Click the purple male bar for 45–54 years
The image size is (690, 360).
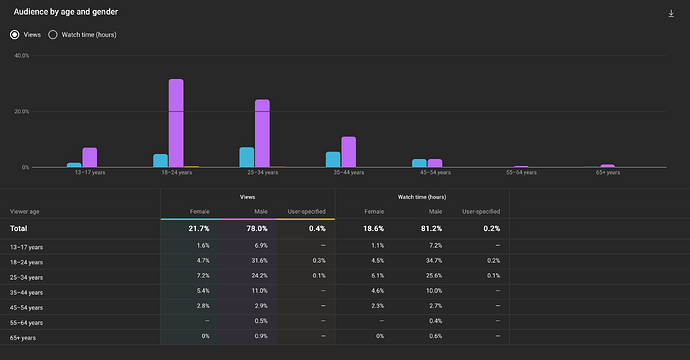(x=435, y=163)
